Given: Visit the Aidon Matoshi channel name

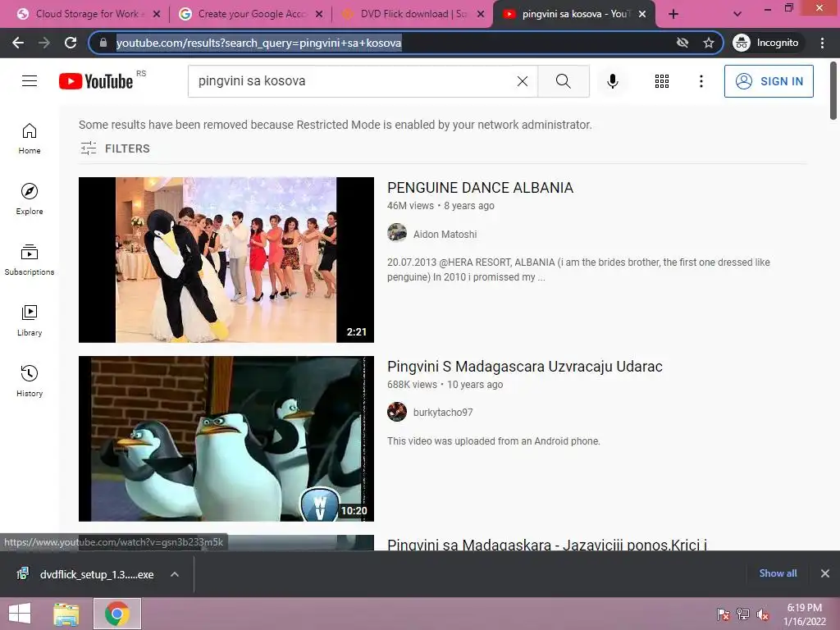Looking at the screenshot, I should (445, 234).
